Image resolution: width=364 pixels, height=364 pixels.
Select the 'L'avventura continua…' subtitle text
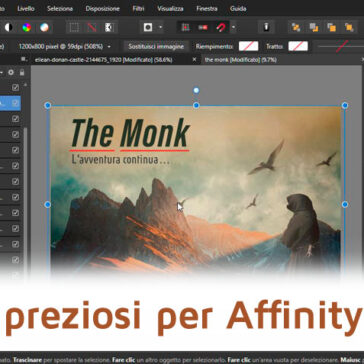coord(121,160)
